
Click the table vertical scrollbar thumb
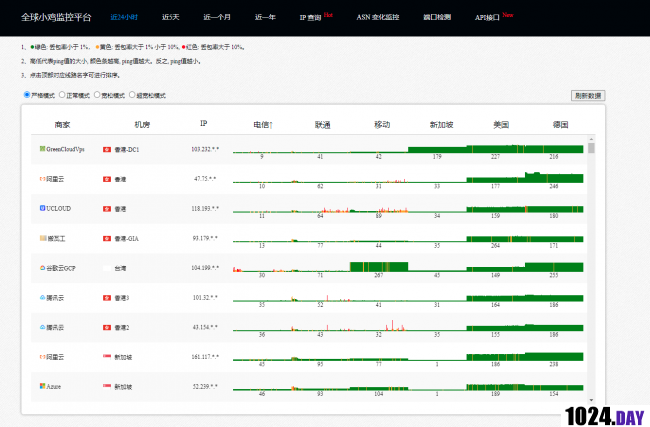click(x=592, y=148)
